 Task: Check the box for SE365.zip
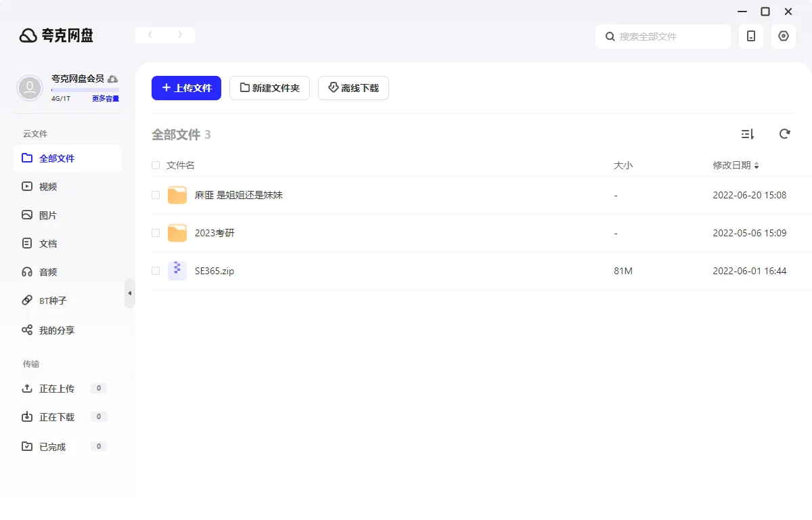click(156, 271)
